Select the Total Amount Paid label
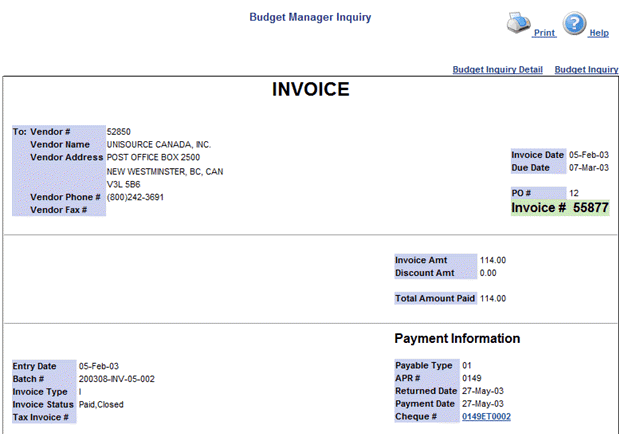 [435, 299]
